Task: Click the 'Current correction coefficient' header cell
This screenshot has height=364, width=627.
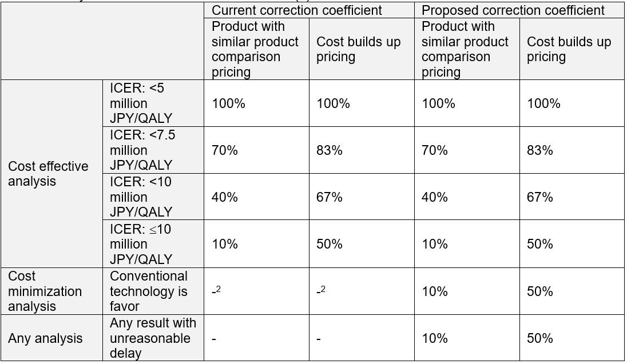Action: 297,10
